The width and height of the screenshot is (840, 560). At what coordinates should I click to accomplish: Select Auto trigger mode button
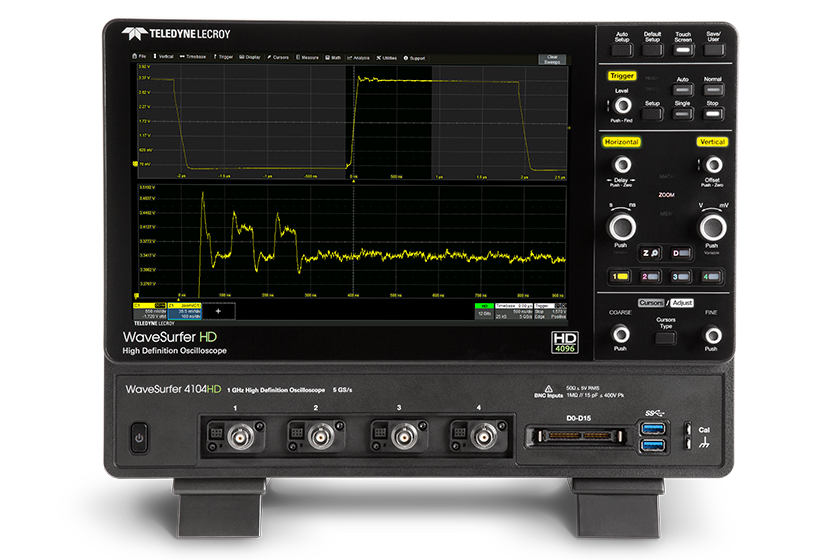coord(682,89)
